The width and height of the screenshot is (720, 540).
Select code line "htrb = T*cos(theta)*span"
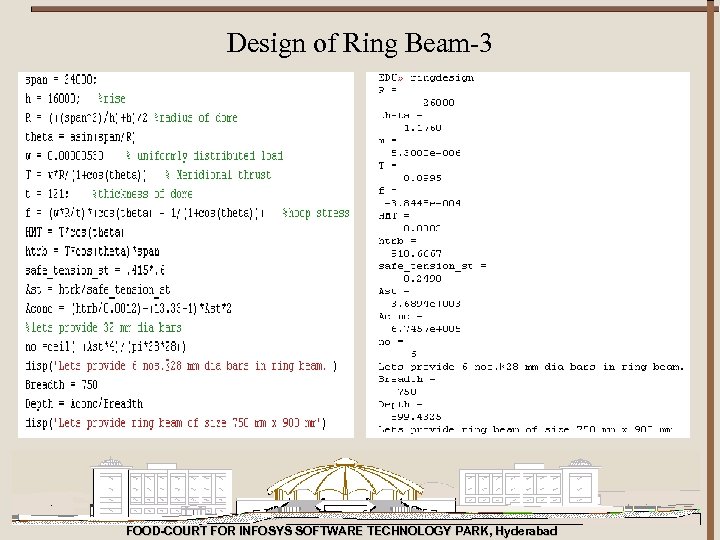[92, 251]
